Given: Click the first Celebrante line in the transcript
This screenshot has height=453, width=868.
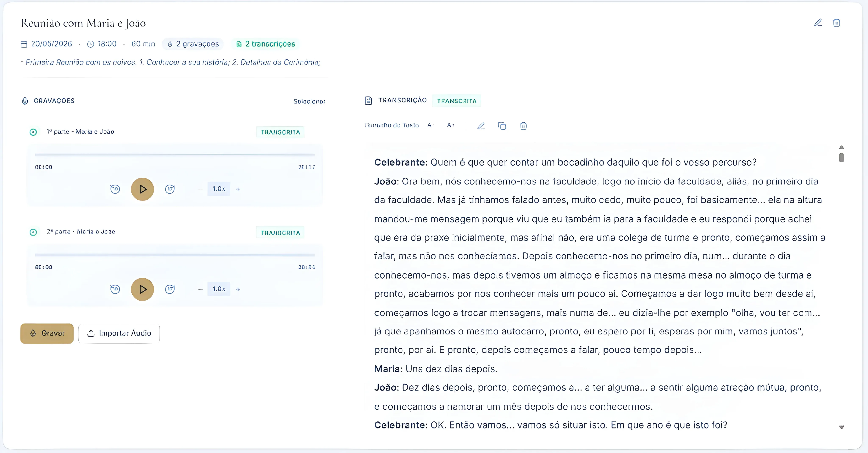Looking at the screenshot, I should 565,162.
